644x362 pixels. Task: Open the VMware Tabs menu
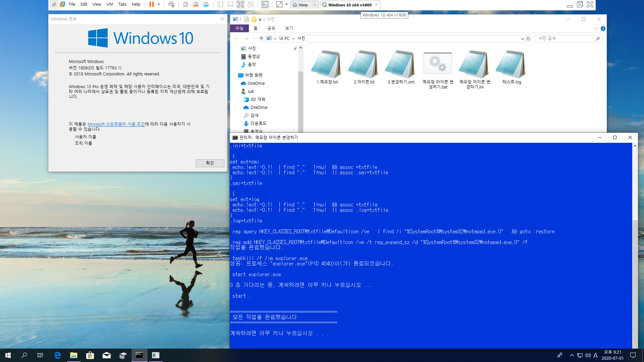click(x=122, y=4)
